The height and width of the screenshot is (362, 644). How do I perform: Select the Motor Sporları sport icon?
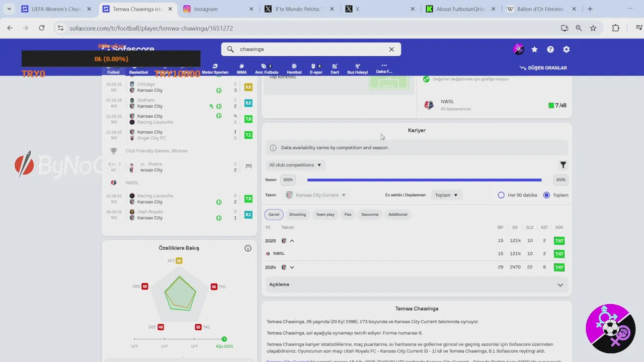pos(215,69)
